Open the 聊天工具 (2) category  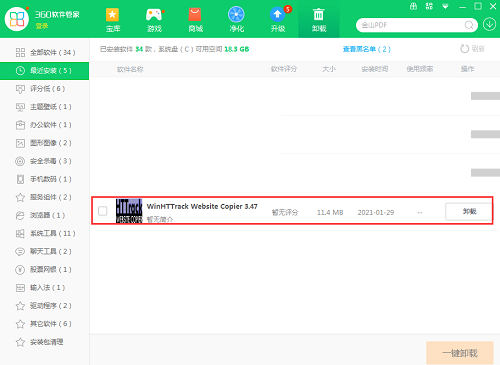(x=45, y=251)
